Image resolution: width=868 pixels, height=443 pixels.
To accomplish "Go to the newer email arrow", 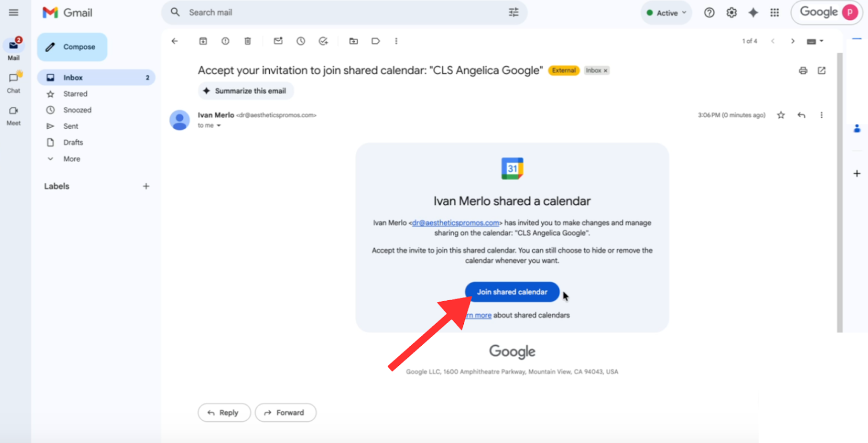I will (x=773, y=41).
